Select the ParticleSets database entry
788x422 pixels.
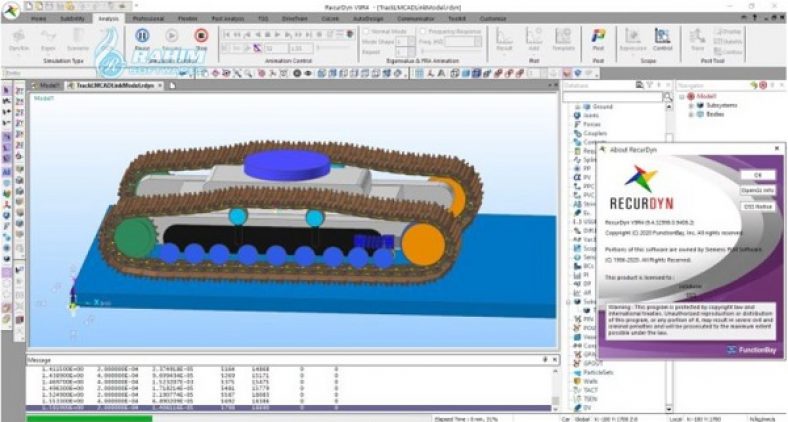click(x=598, y=372)
